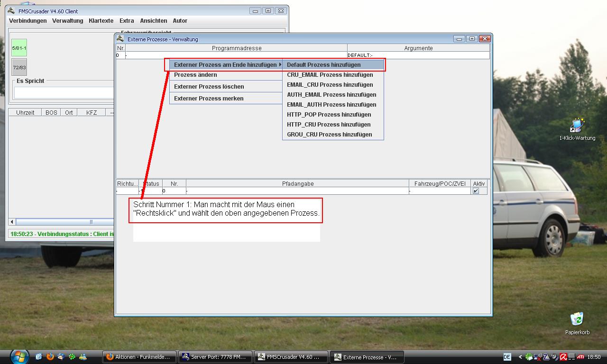This screenshot has height=364, width=607.
Task: Click the Pfadangabe column header
Action: click(x=297, y=183)
